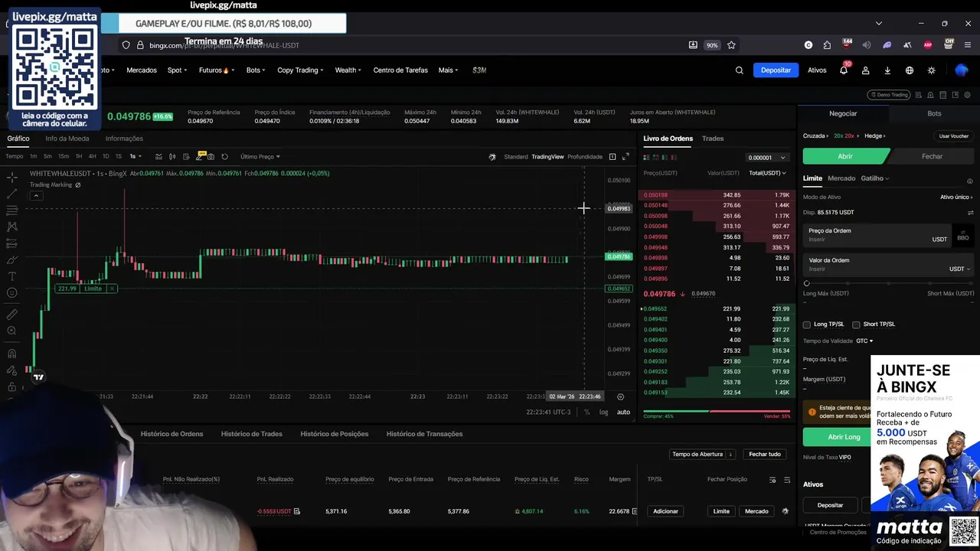Open the Futuros menu
Screen dimensions: 980x551
tap(216, 70)
